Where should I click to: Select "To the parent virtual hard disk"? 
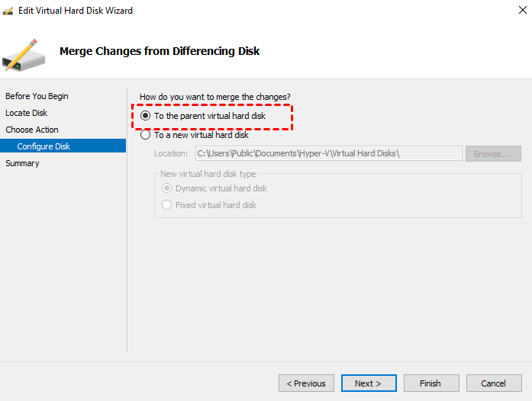pos(146,117)
